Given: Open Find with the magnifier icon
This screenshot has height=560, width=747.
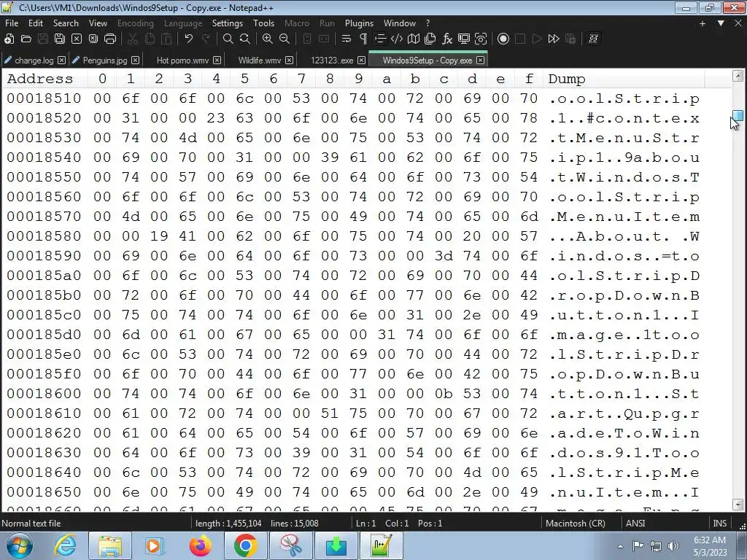Looking at the screenshot, I should click(228, 39).
